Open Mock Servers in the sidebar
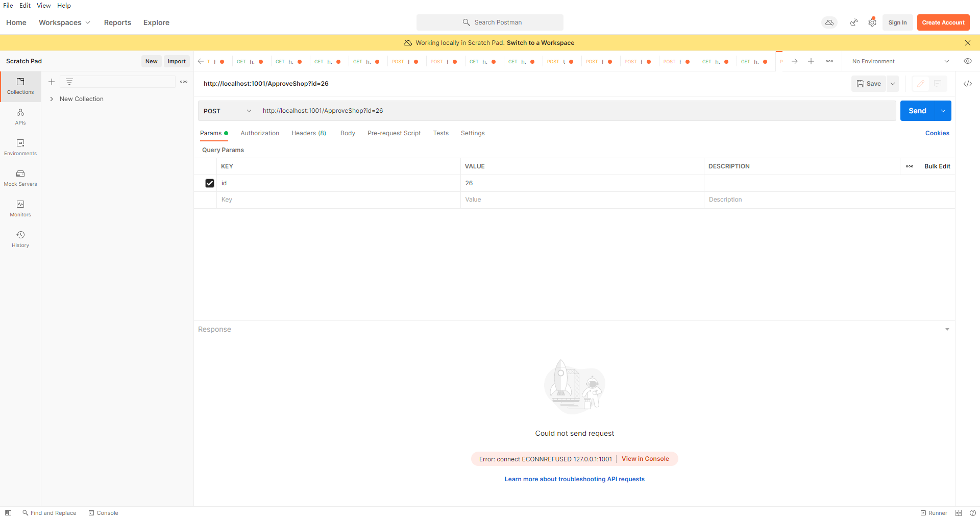The image size is (980, 519). tap(20, 178)
